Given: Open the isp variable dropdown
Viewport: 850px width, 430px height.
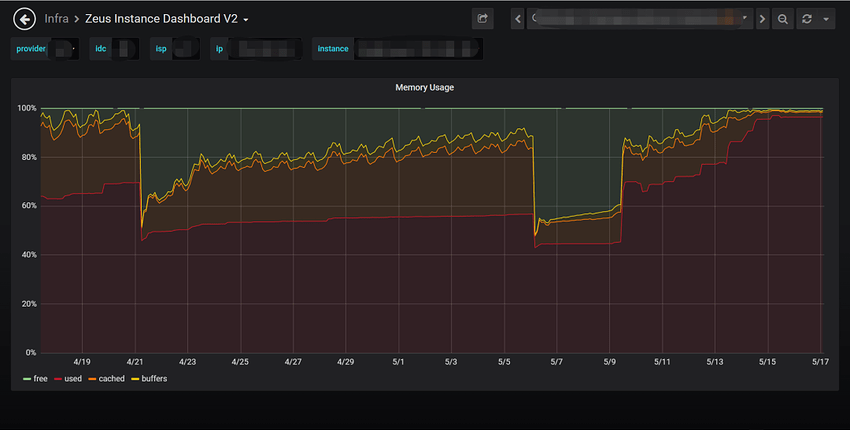Looking at the screenshot, I should [x=185, y=49].
